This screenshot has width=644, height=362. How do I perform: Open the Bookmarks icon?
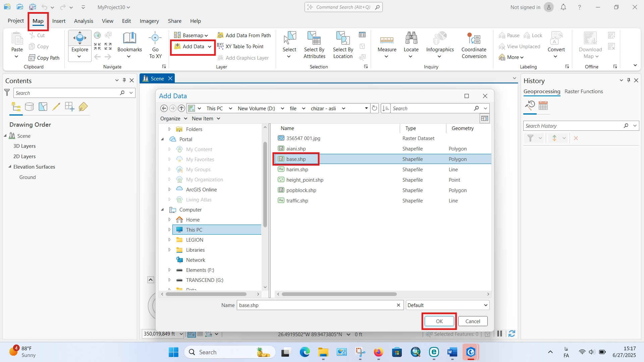tap(129, 38)
